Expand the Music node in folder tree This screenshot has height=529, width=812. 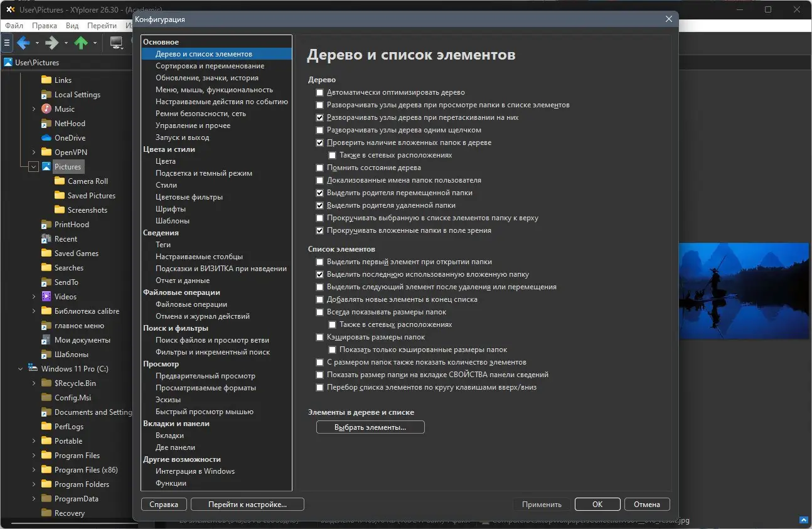point(34,109)
